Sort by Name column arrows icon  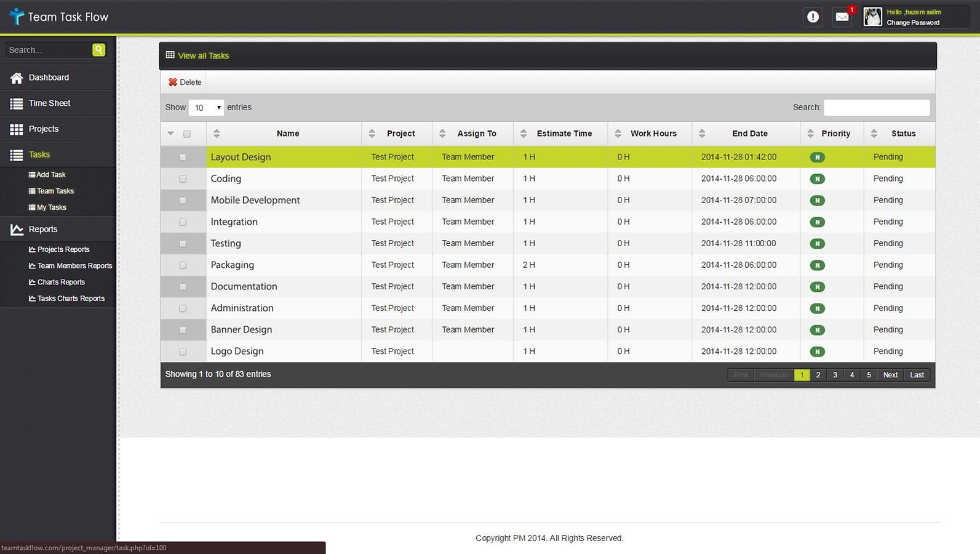coord(217,134)
